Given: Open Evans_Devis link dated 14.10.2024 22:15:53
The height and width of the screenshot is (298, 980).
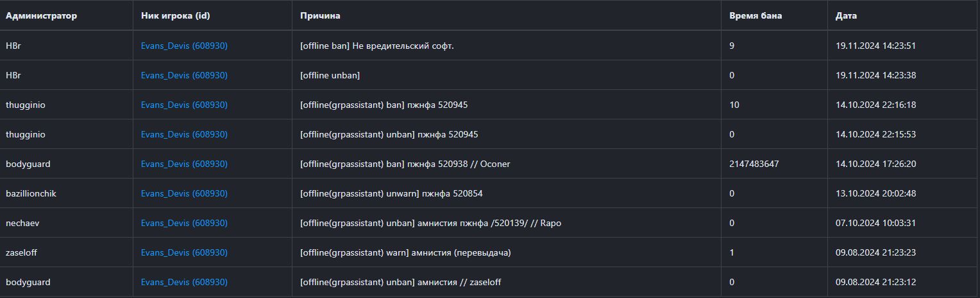Looking at the screenshot, I should [184, 134].
